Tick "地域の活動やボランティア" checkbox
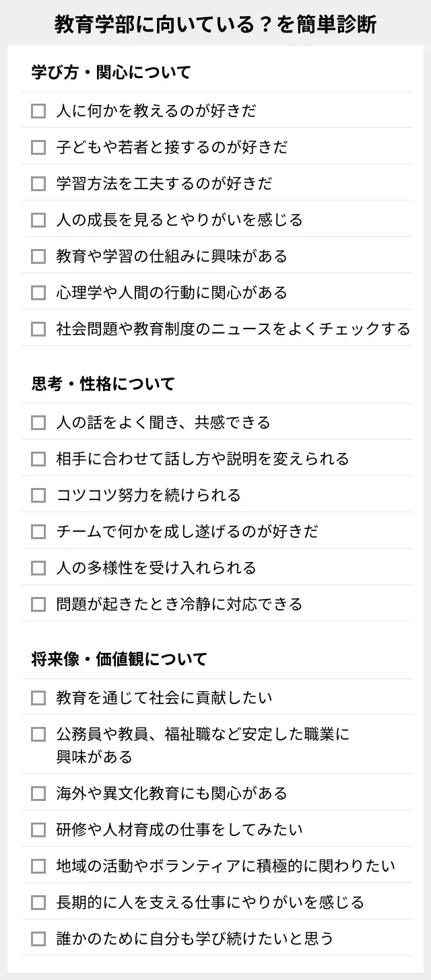Viewport: 431px width, 980px height. 38,866
